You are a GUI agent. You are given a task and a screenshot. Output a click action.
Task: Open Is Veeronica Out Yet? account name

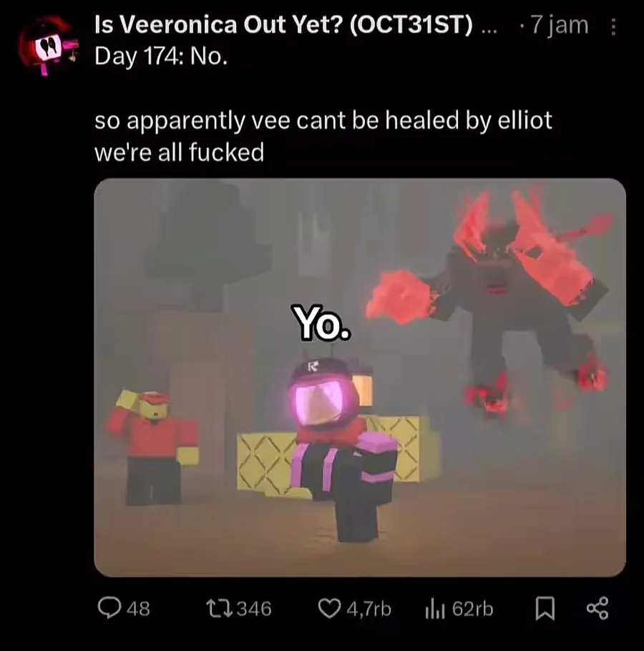(x=283, y=25)
